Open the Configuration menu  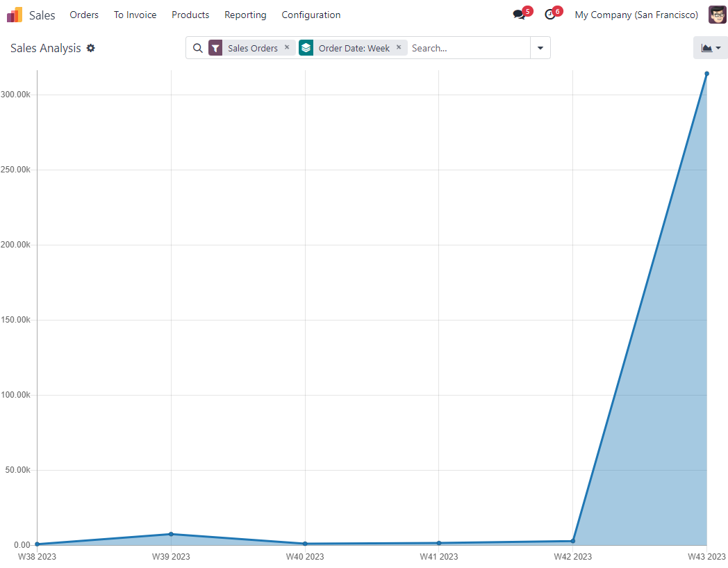[x=311, y=15]
